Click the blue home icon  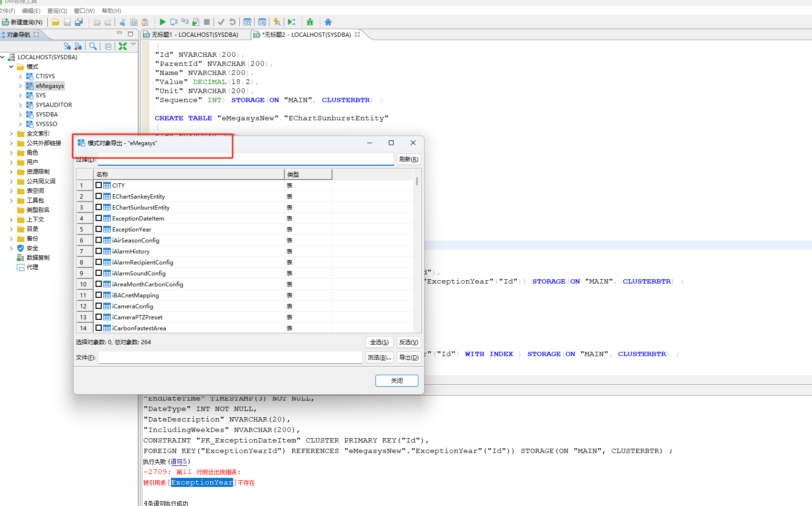[x=328, y=22]
